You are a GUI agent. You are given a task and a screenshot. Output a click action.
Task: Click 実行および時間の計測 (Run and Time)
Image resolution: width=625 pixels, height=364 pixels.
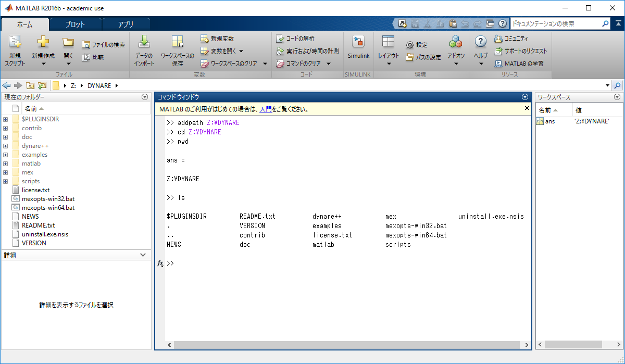pyautogui.click(x=307, y=51)
